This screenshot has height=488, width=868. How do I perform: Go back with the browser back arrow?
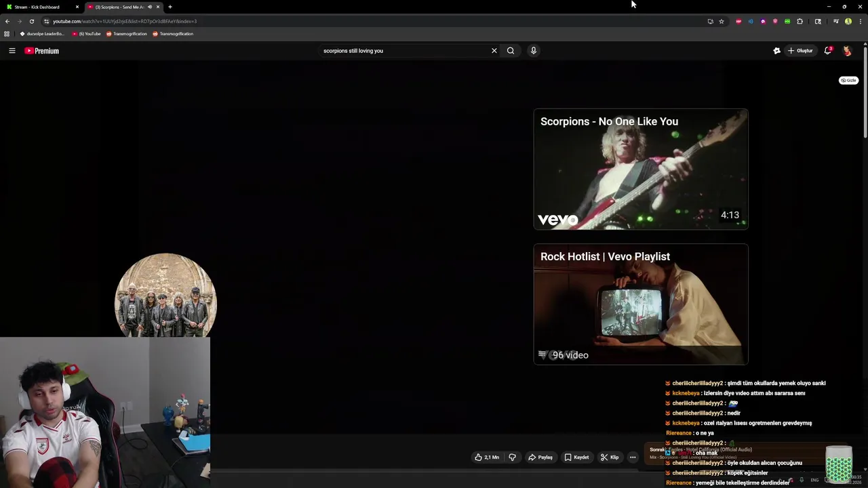7,21
